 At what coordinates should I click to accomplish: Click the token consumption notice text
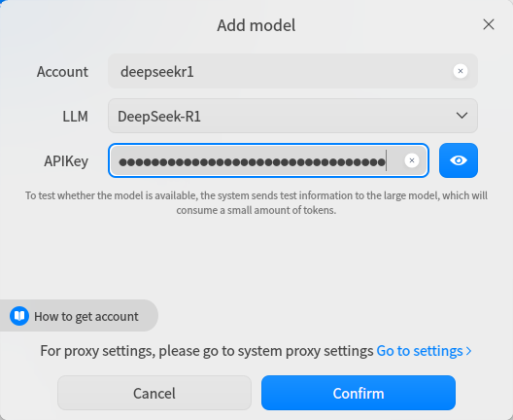(x=256, y=202)
